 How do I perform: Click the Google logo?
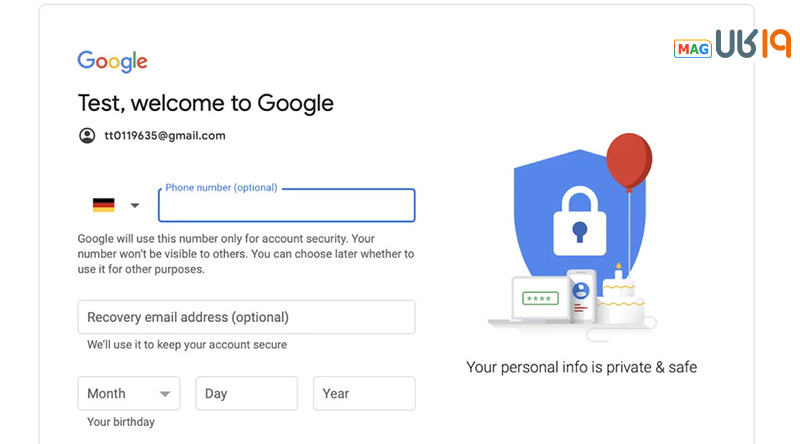pos(112,61)
